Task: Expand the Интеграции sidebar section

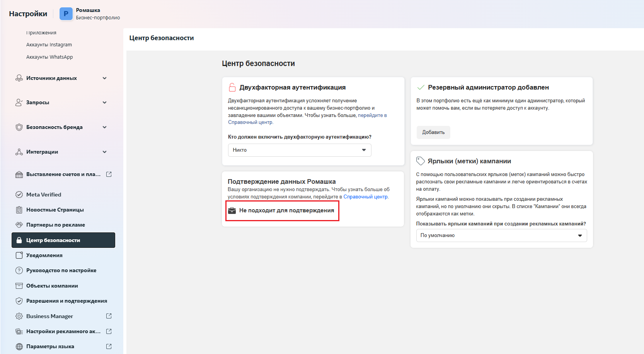Action: [104, 152]
